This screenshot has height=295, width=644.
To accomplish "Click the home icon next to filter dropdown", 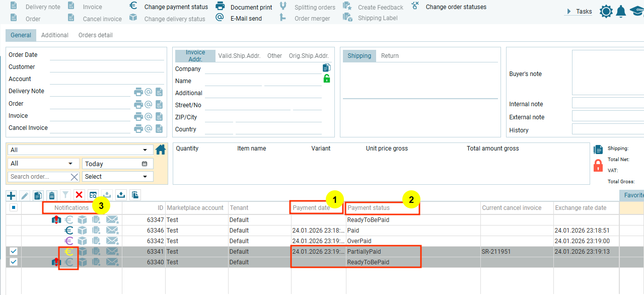I will [x=161, y=150].
